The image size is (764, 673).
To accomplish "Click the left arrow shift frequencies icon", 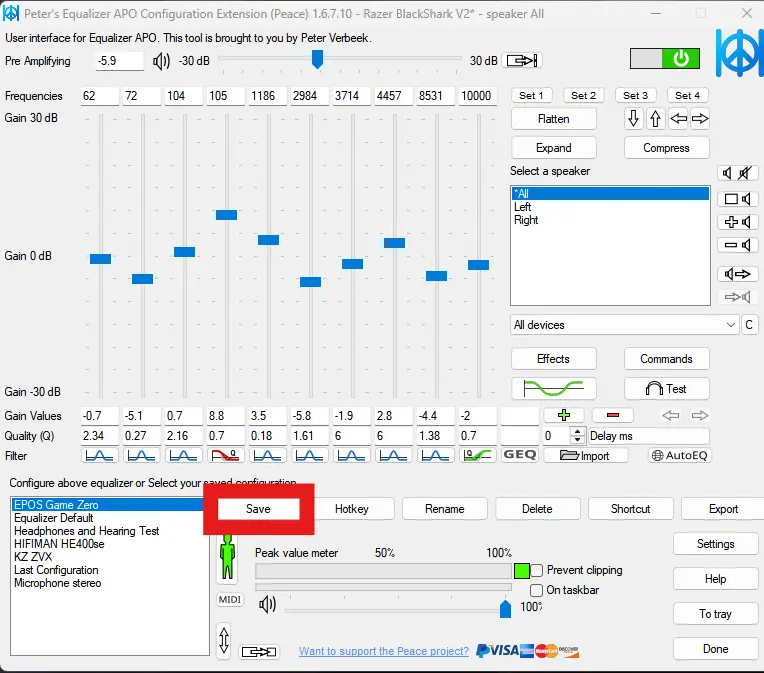I will point(678,119).
